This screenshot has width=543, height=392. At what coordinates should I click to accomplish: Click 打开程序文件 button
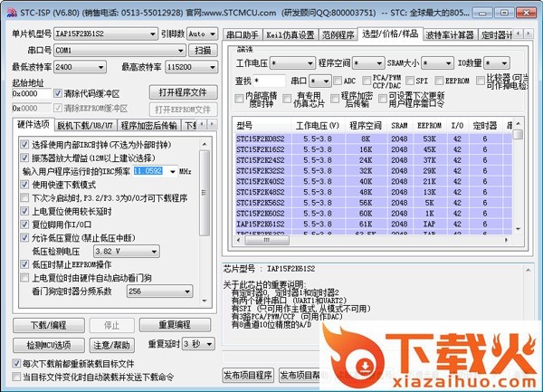[x=183, y=92]
